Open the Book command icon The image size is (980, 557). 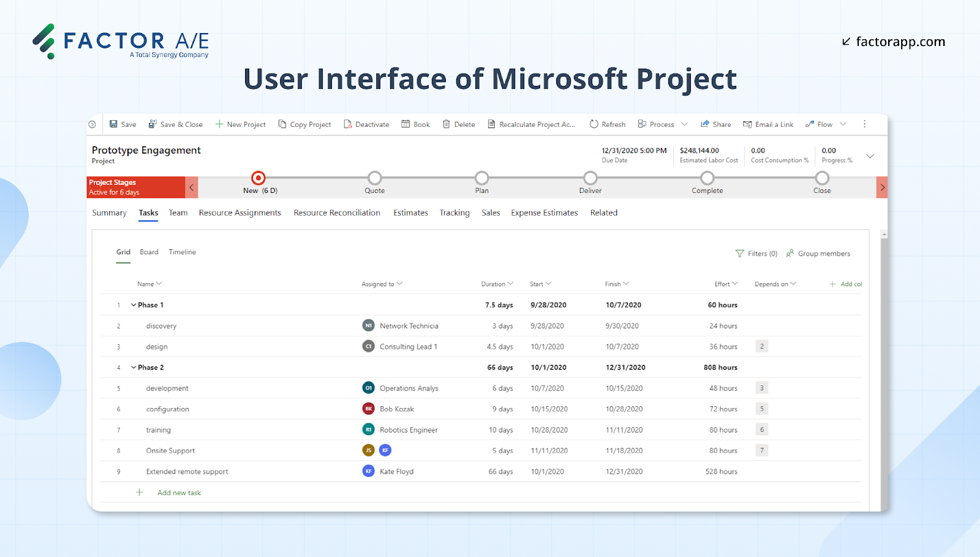tap(405, 124)
